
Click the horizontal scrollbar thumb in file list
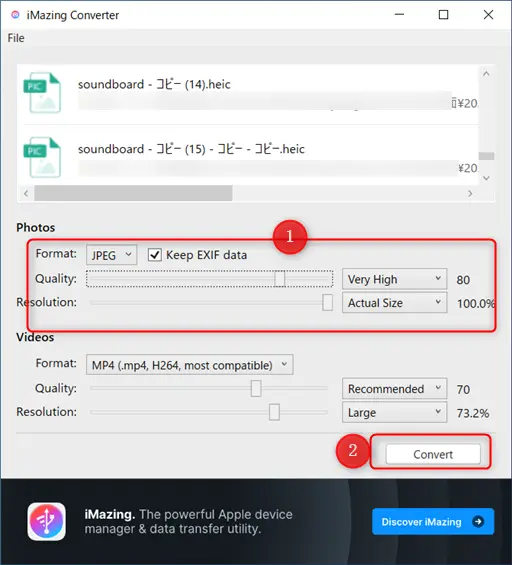click(x=133, y=193)
